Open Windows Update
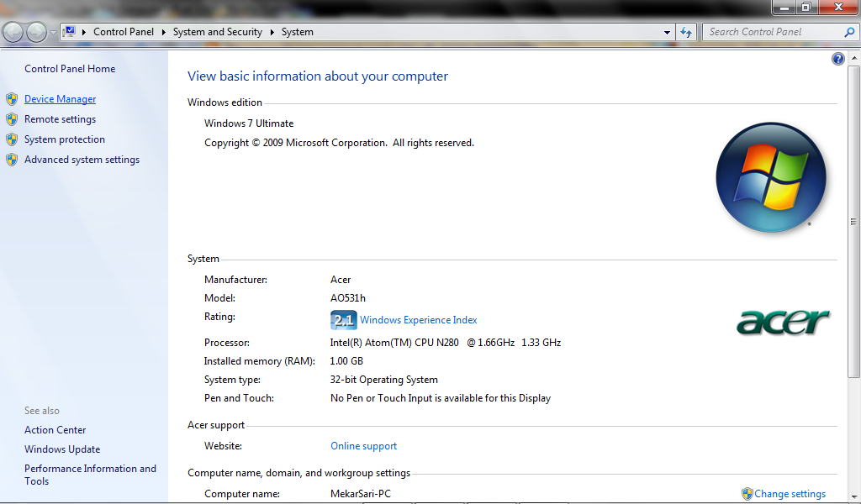Image resolution: width=861 pixels, height=504 pixels. pos(62,449)
